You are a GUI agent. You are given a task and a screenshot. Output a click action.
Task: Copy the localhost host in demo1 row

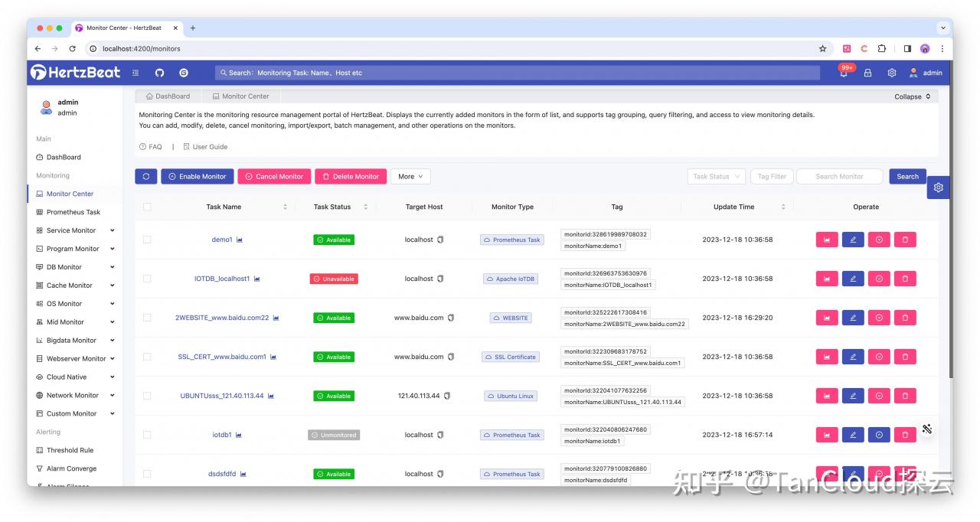[x=440, y=240]
